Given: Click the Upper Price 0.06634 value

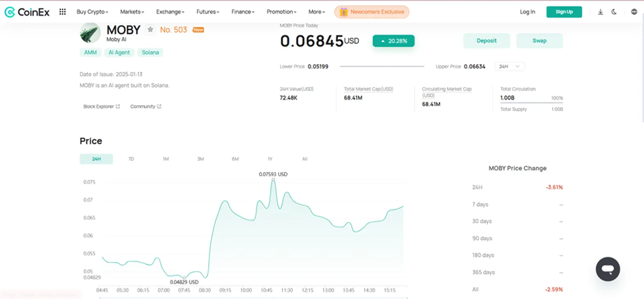Looking at the screenshot, I should (x=475, y=66).
